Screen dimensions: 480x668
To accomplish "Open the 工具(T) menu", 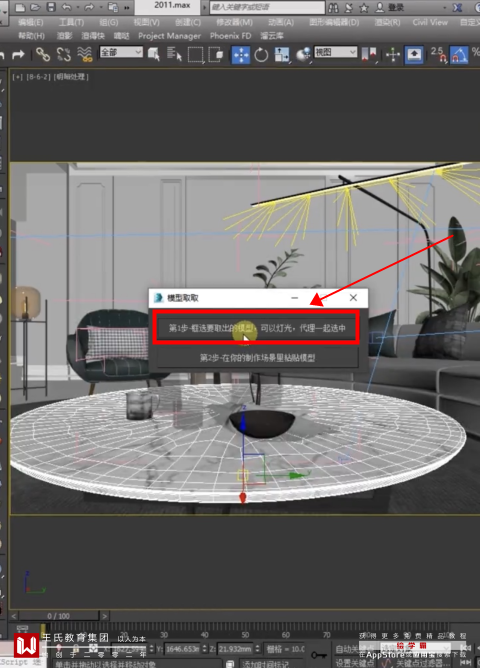I will [x=71, y=22].
